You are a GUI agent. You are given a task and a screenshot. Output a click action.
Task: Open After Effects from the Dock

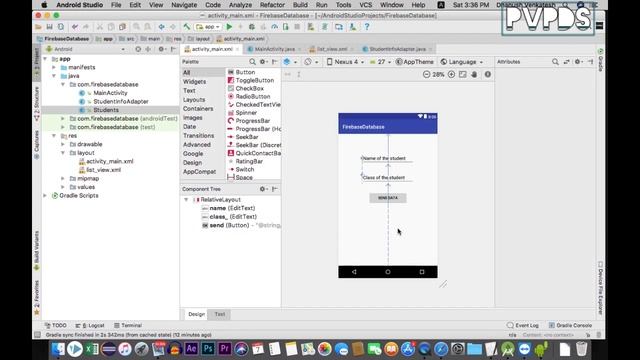coord(191,349)
